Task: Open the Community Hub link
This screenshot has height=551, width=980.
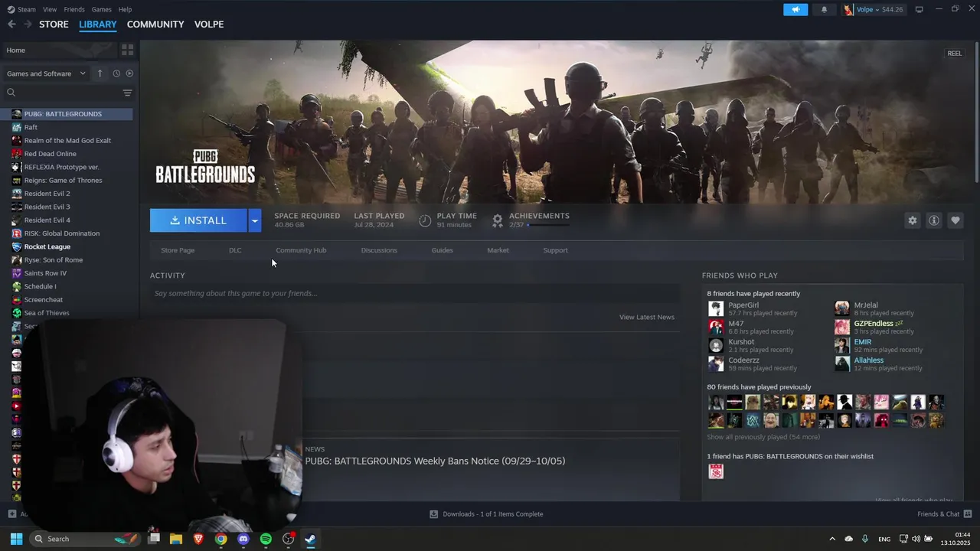Action: click(301, 250)
